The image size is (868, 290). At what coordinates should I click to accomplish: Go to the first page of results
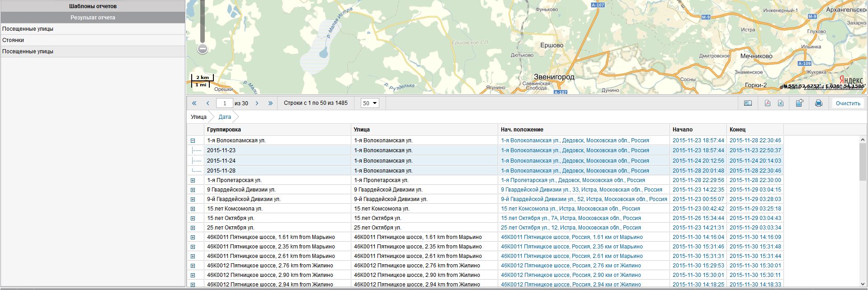[194, 103]
